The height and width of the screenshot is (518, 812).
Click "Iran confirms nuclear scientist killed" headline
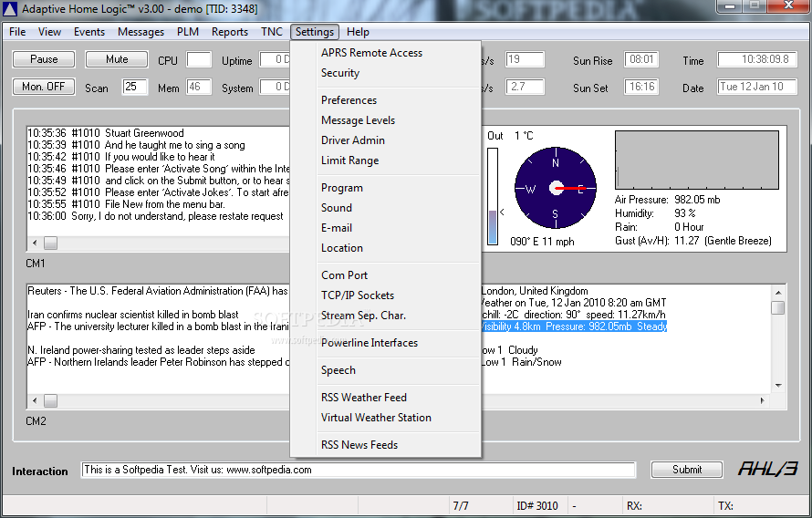[133, 315]
